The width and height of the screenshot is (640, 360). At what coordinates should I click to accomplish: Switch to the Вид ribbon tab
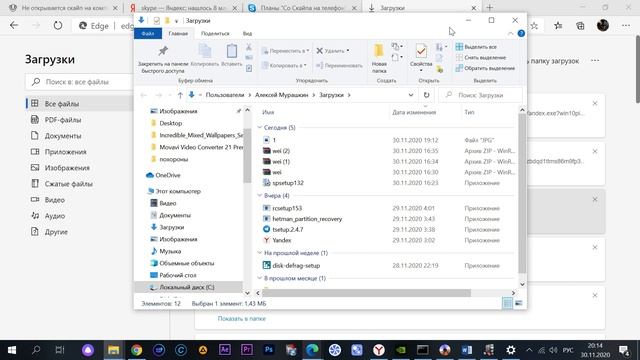[247, 33]
